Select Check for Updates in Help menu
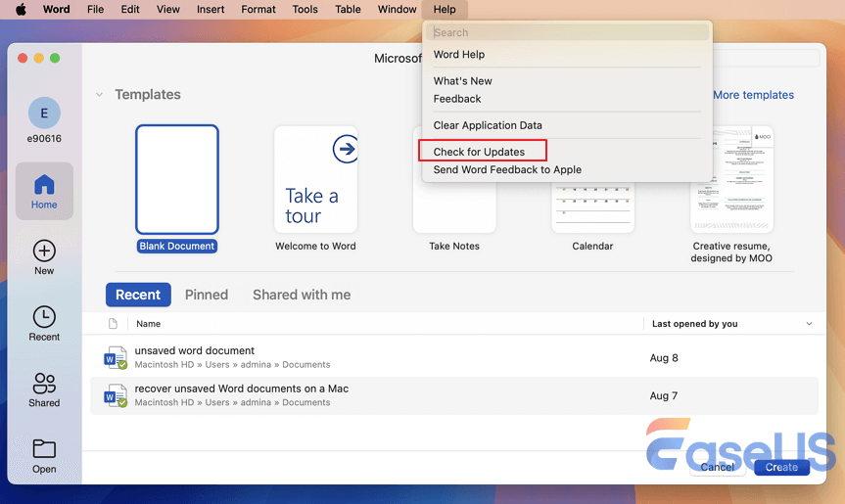Screen dimensions: 845x504 coord(480,152)
